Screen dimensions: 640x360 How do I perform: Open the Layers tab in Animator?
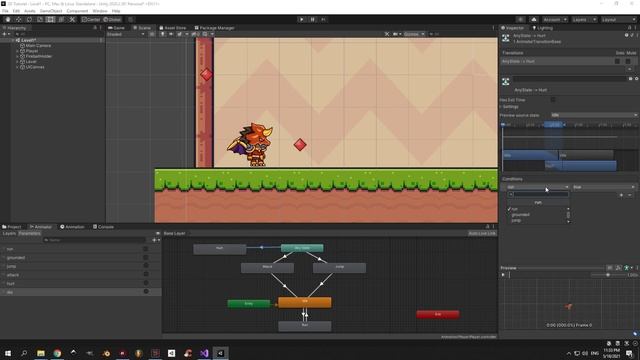[x=9, y=233]
